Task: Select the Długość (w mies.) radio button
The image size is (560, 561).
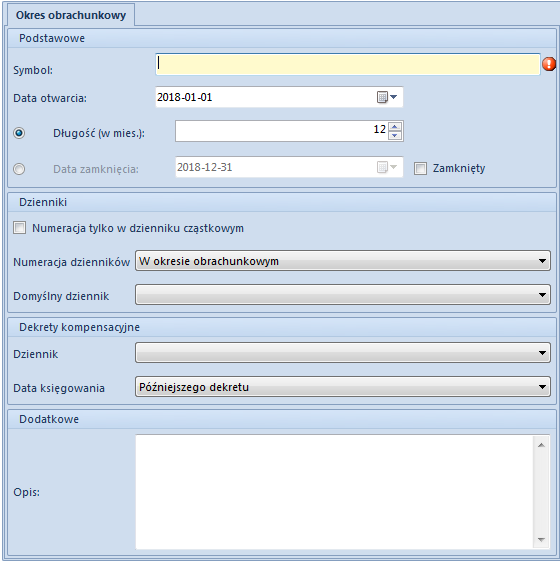Action: click(x=19, y=133)
